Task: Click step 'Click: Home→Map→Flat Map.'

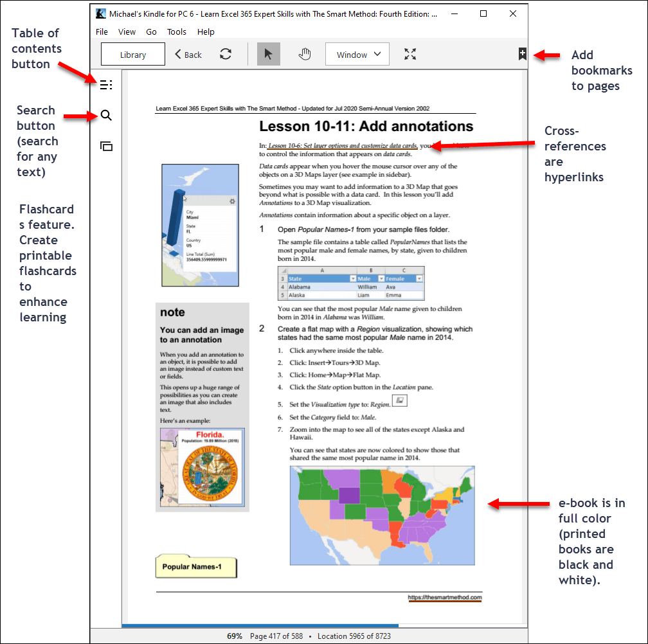Action: (335, 375)
